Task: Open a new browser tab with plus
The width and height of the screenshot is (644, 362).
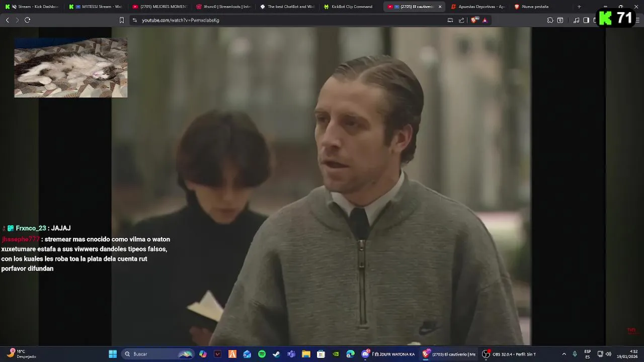Action: 579,7
